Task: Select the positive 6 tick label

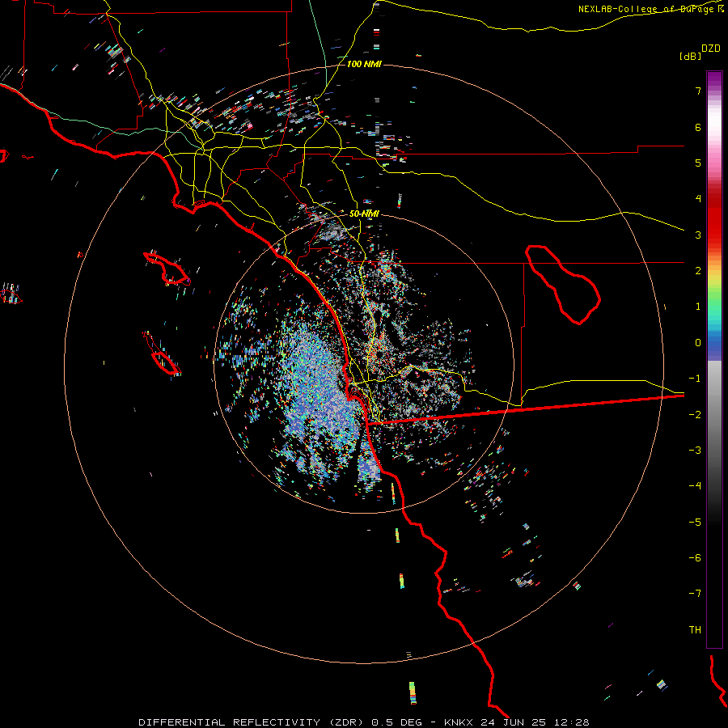Action: tap(698, 127)
